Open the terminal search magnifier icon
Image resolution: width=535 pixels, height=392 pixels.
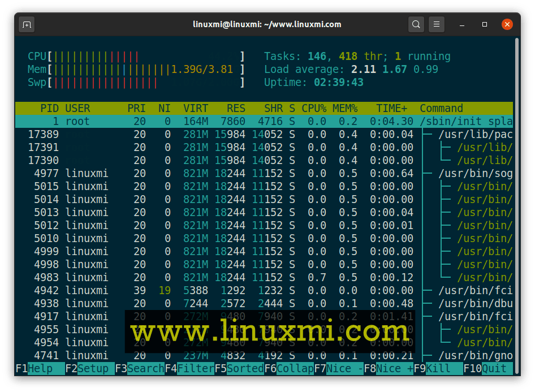(416, 24)
